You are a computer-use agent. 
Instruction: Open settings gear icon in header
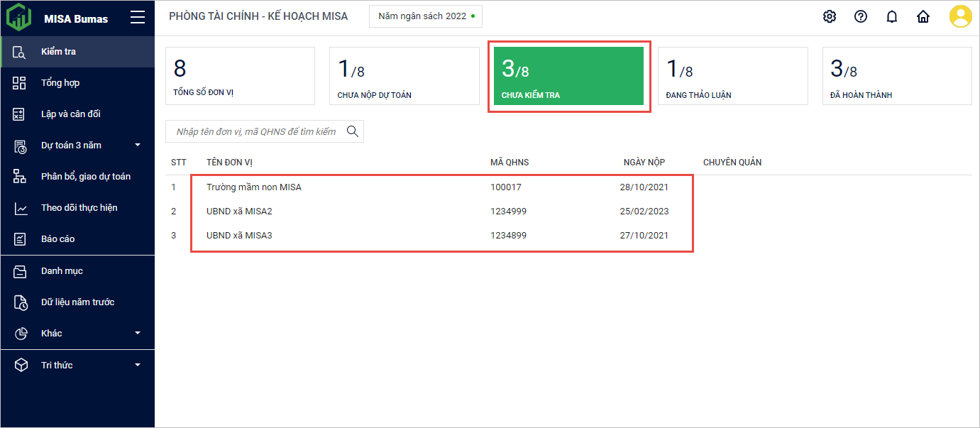click(829, 17)
